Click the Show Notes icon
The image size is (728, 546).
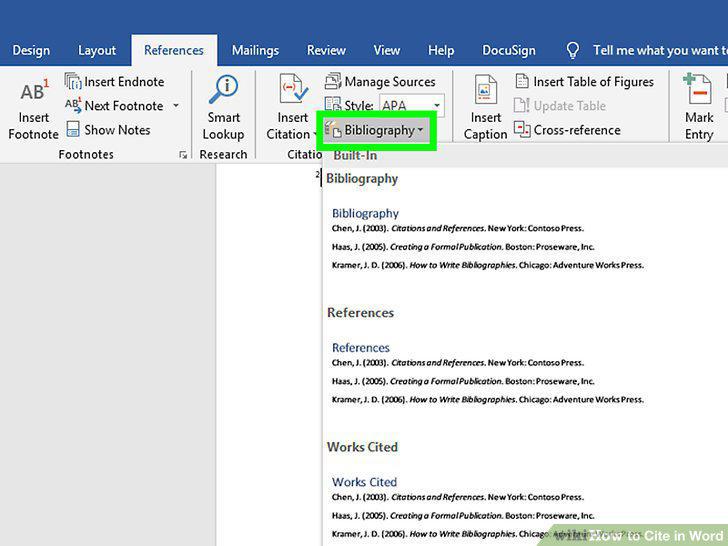(73, 129)
